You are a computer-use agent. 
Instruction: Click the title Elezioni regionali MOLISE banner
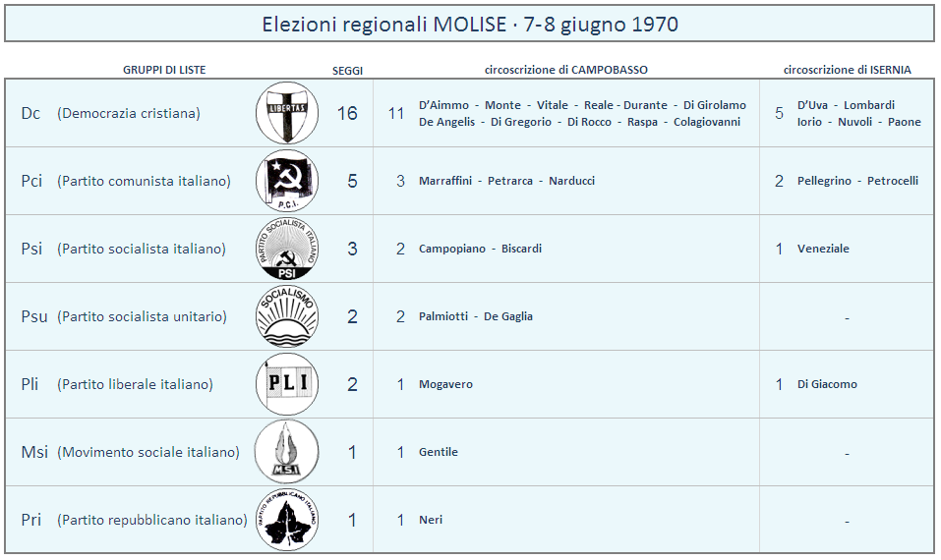coord(470,24)
